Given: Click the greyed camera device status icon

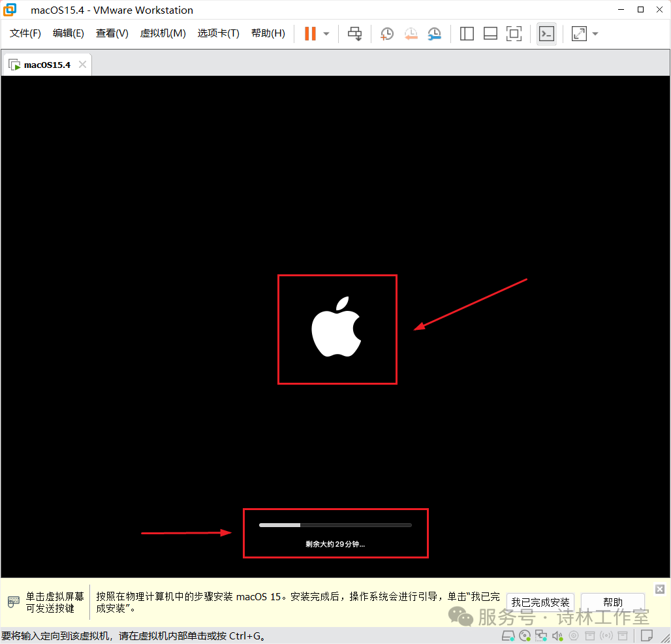Looking at the screenshot, I should (574, 636).
